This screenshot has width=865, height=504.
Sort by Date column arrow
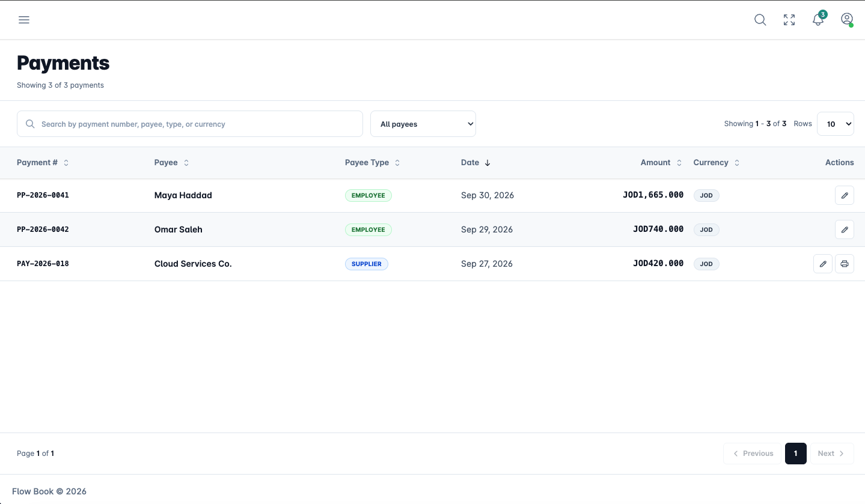click(488, 163)
